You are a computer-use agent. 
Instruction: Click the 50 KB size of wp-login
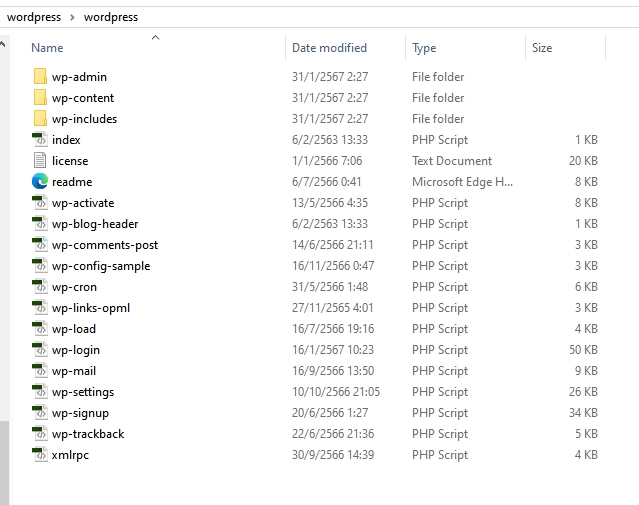coord(583,350)
